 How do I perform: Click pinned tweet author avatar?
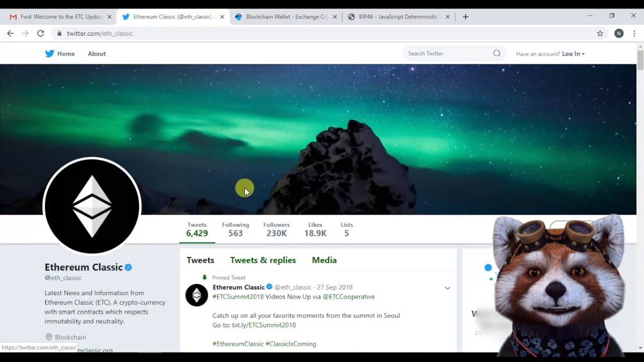(x=197, y=295)
